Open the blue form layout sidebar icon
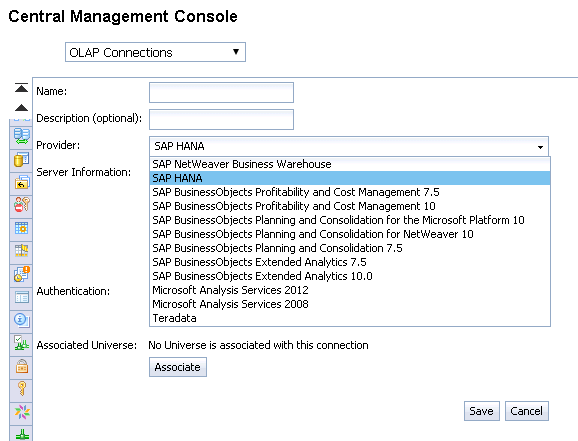 click(21, 297)
